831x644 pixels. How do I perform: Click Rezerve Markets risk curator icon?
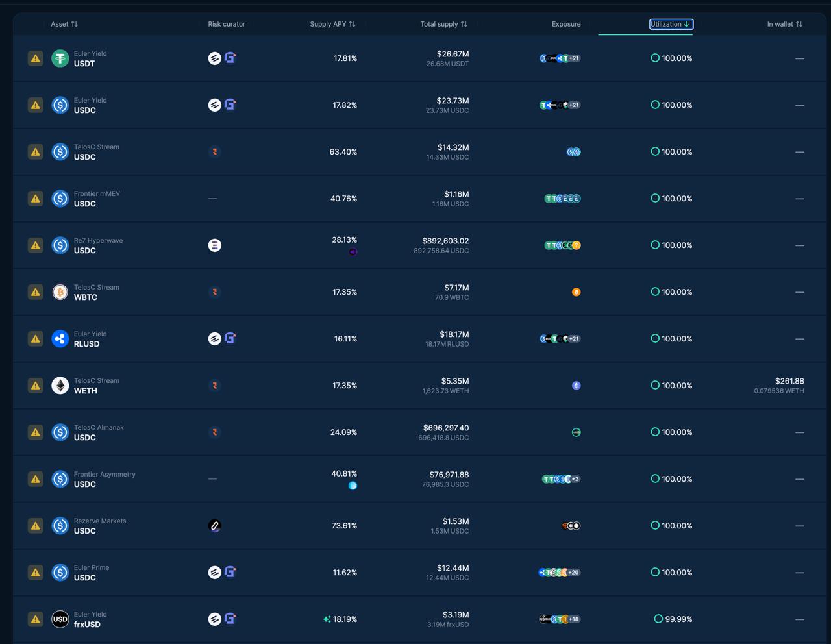(x=215, y=526)
